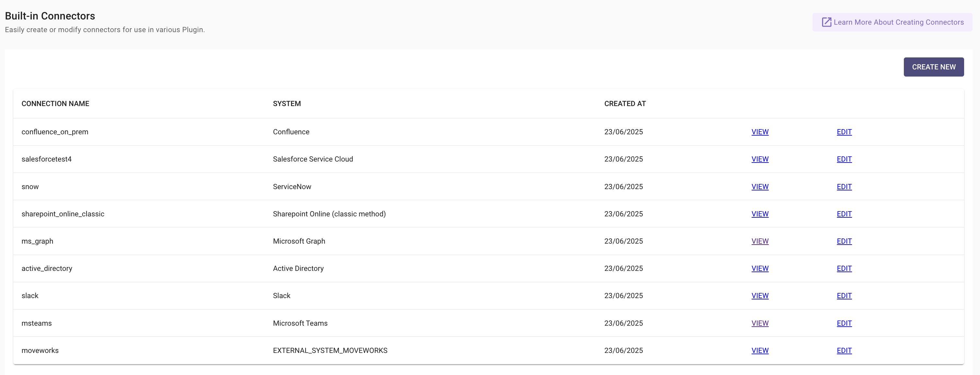Select the sharepoint_online_classic connection name

pyautogui.click(x=63, y=214)
